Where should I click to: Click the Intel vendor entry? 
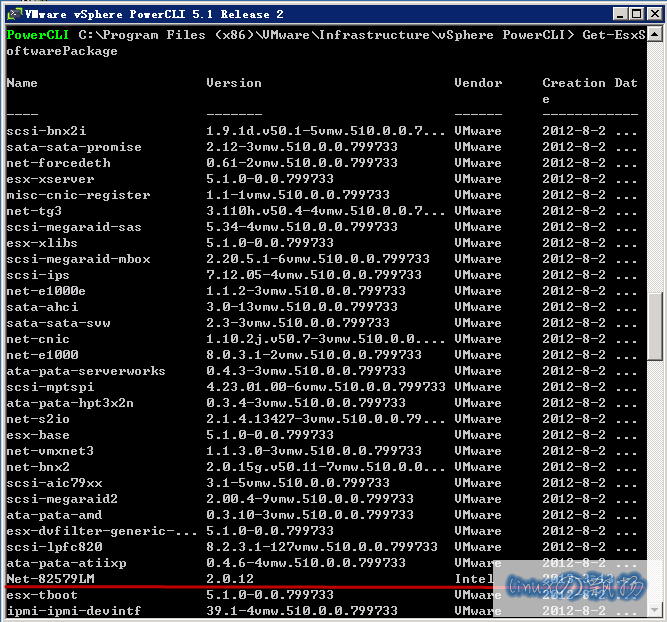click(474, 579)
